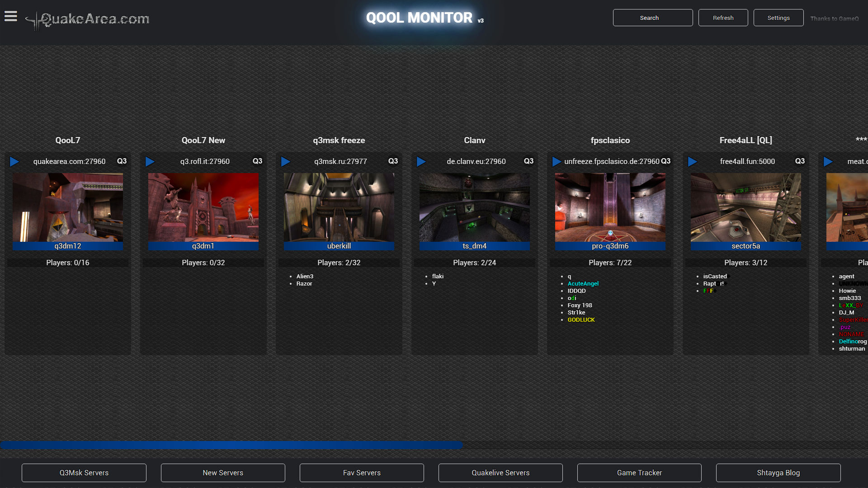Select Q3 badge on QooL7 card
Image resolution: width=868 pixels, height=488 pixels.
pyautogui.click(x=122, y=161)
